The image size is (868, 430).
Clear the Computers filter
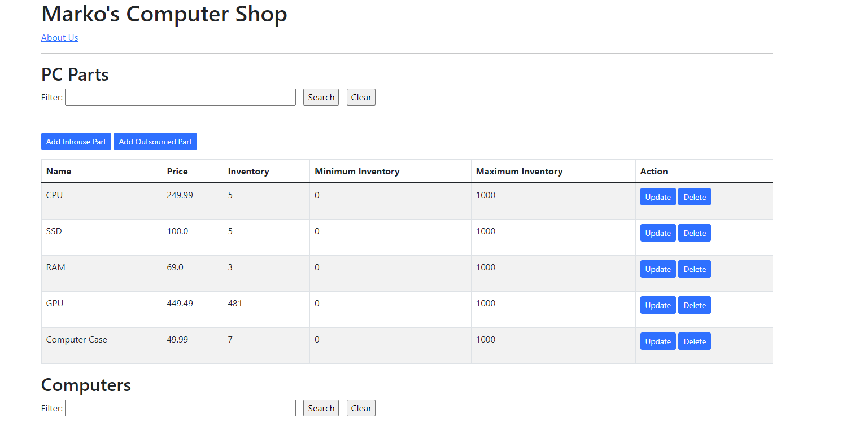click(x=360, y=407)
